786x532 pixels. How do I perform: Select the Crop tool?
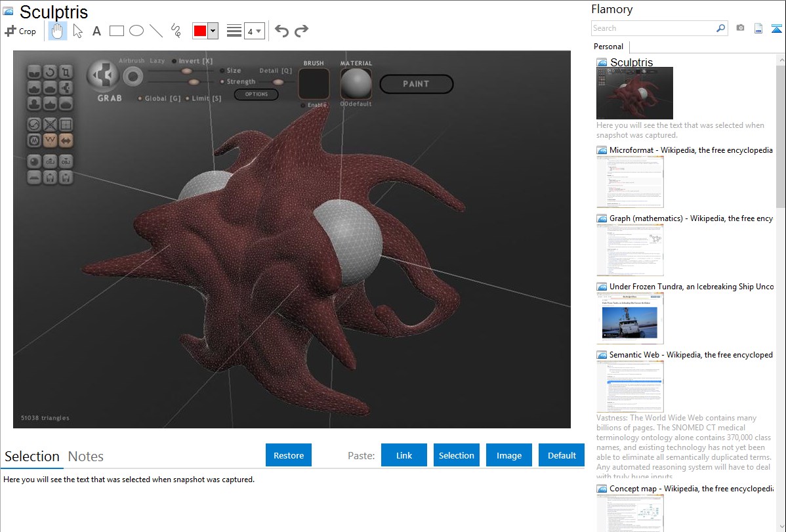[x=20, y=31]
